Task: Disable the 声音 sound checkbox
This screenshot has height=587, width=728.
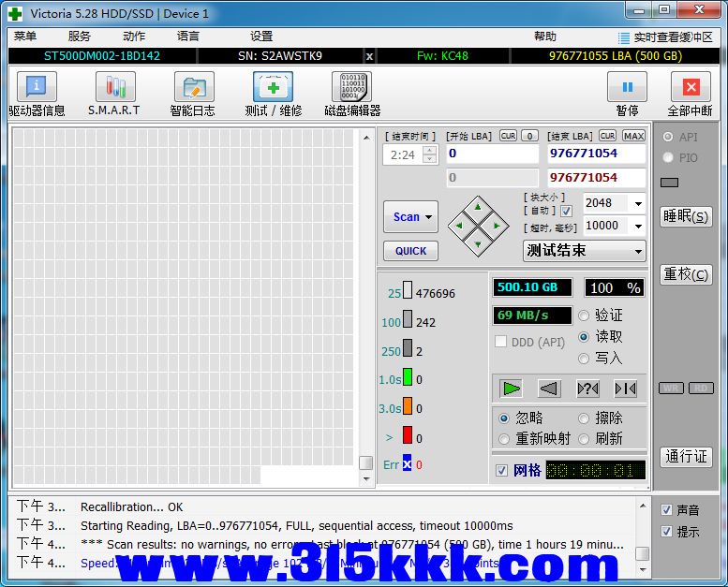Action: point(666,510)
